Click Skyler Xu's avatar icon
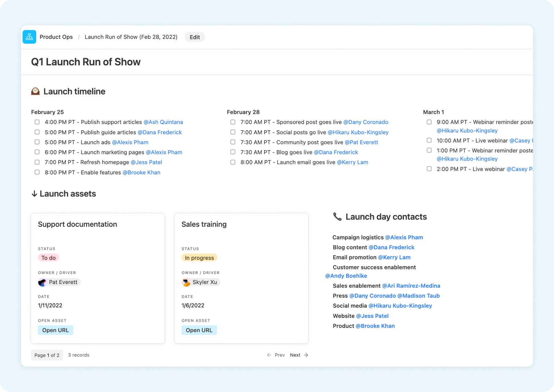 pos(186,282)
